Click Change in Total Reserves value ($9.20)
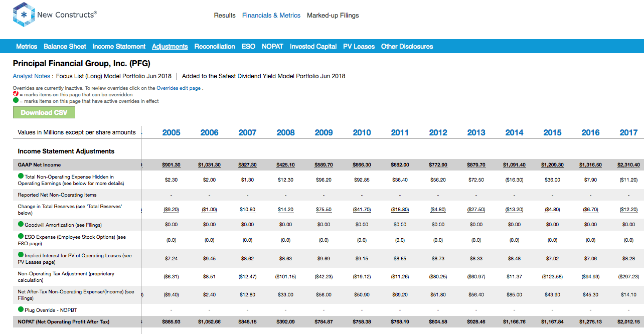This screenshot has width=644, height=334. tap(171, 210)
